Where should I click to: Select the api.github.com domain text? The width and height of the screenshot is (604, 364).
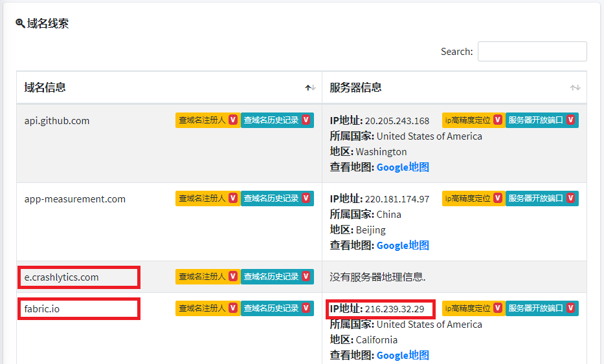pos(56,121)
